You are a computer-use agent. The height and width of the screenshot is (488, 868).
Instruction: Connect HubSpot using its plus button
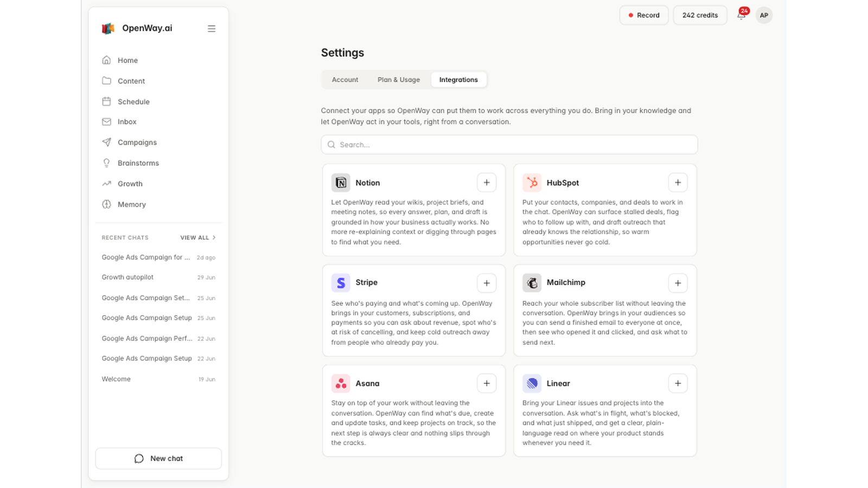[678, 183]
